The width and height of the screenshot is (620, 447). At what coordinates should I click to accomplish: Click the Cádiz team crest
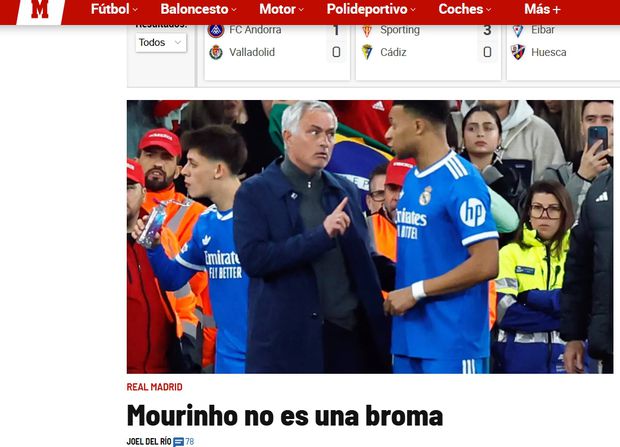367,52
